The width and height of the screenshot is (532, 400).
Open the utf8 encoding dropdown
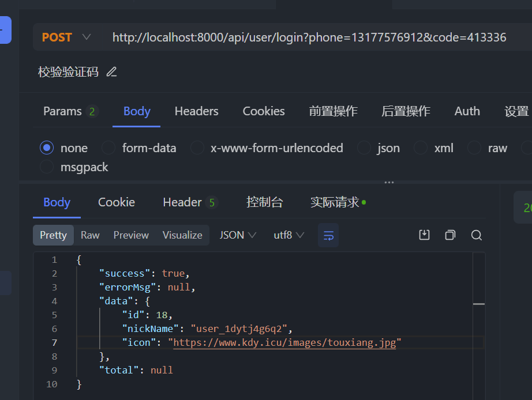click(x=289, y=235)
